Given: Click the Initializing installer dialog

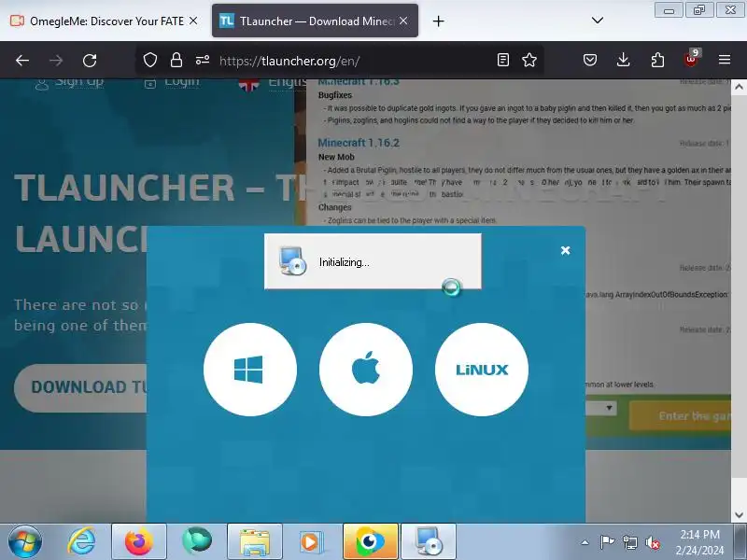Looking at the screenshot, I should (373, 261).
